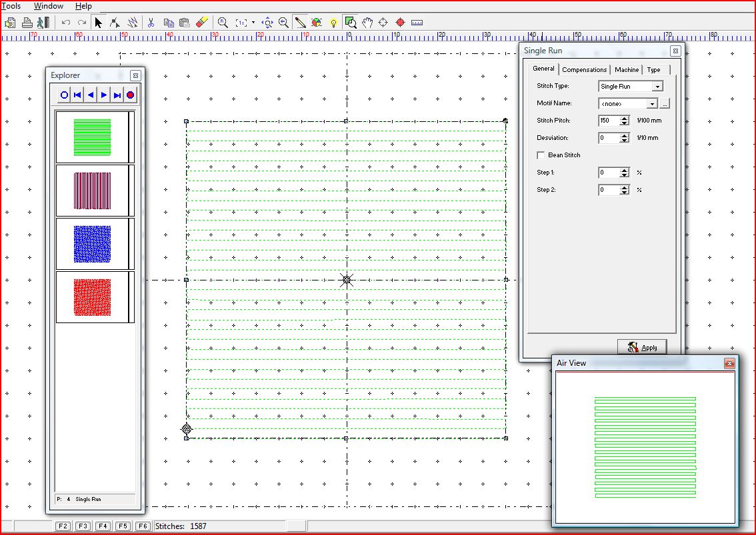Click the Print toolbar icon
The image size is (756, 535).
(27, 23)
